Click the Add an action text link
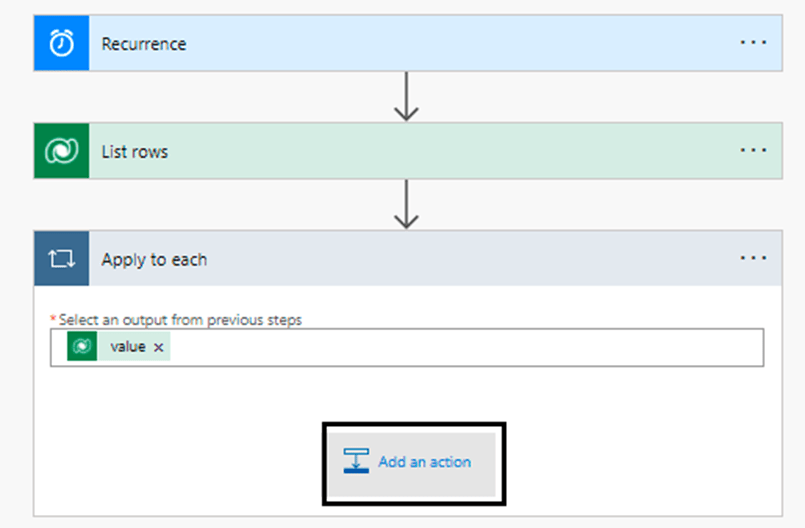805x528 pixels. [424, 462]
